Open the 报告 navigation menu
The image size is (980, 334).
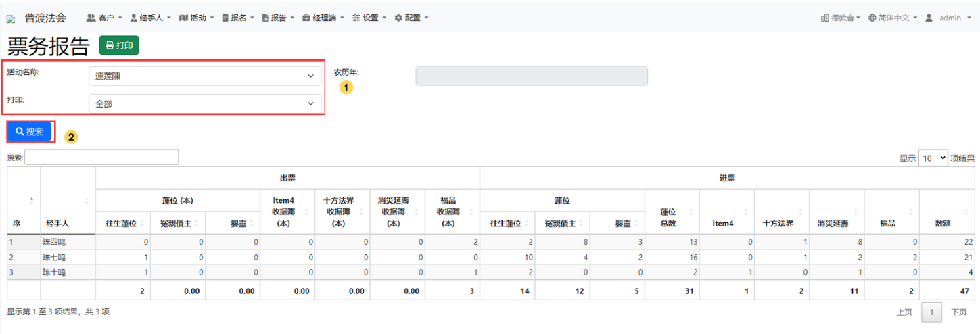[x=278, y=18]
